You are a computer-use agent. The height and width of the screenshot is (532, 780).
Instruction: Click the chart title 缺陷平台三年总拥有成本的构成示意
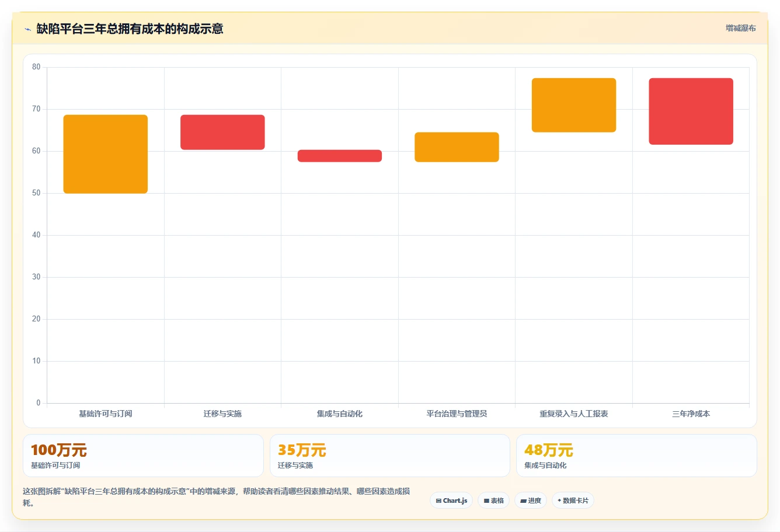point(130,29)
